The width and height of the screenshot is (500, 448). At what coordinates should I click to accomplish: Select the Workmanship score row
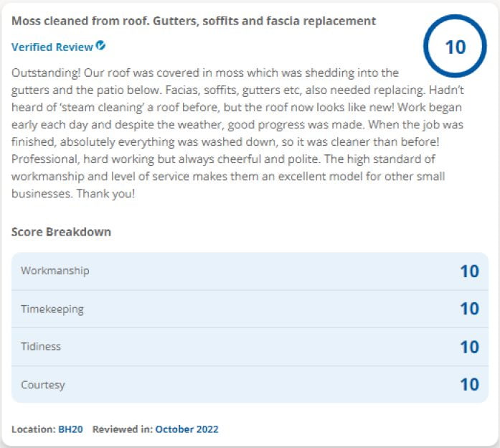250,271
